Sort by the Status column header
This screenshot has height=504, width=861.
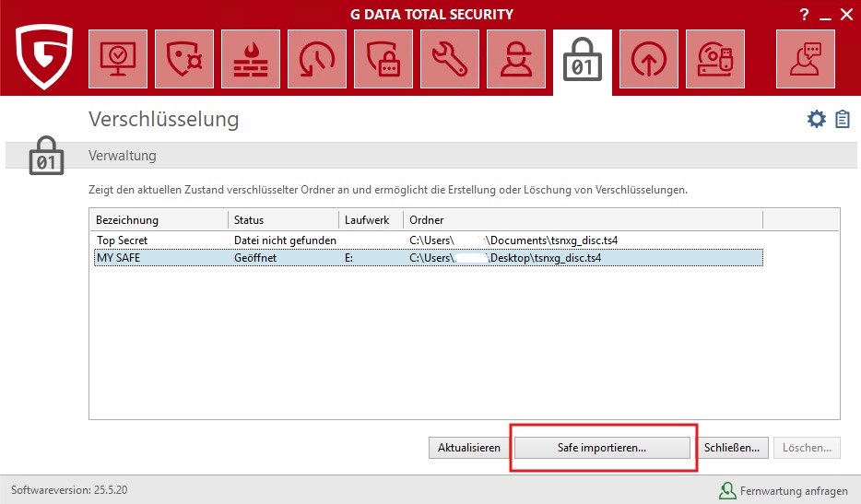pyautogui.click(x=283, y=219)
